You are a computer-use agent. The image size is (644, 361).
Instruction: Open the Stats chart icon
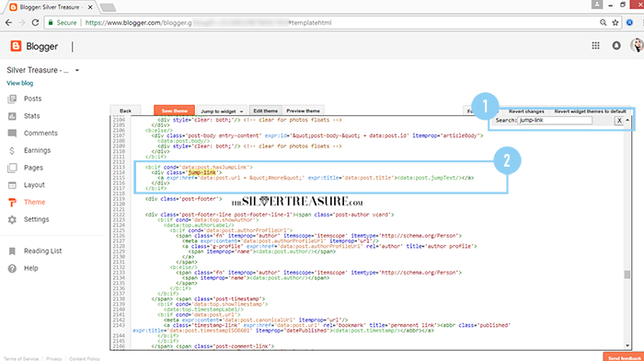(x=12, y=116)
